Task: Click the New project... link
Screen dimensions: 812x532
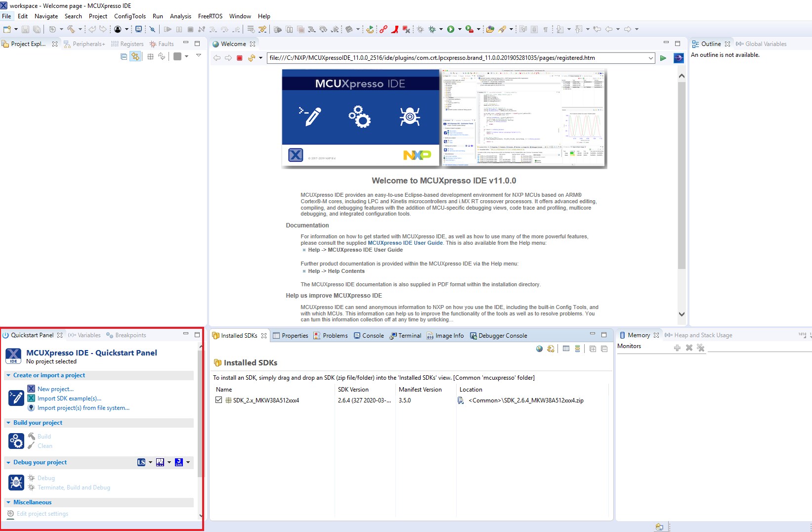Action: coord(55,389)
